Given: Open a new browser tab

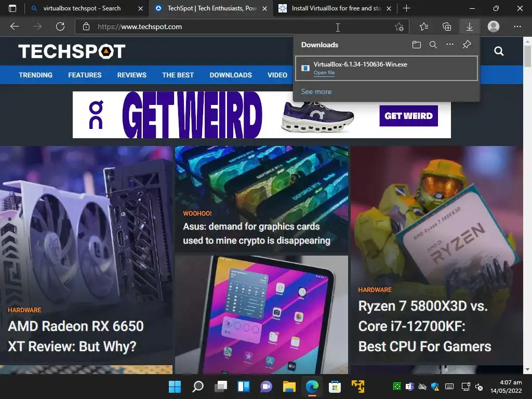Looking at the screenshot, I should click(406, 8).
